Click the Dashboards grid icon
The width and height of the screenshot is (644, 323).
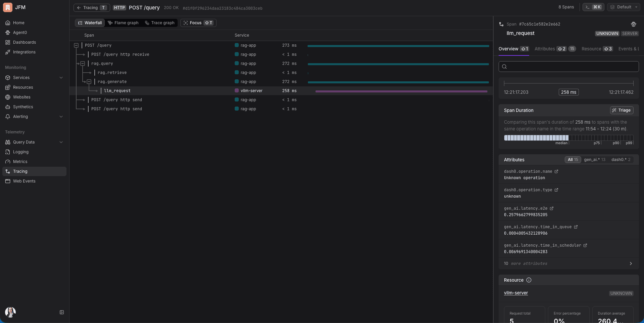tap(8, 42)
